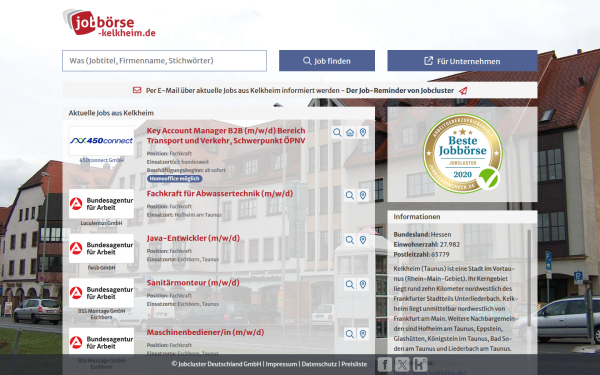
Task: Open the Maschinenbediener/in (m/w/d) job link
Action: click(x=205, y=332)
